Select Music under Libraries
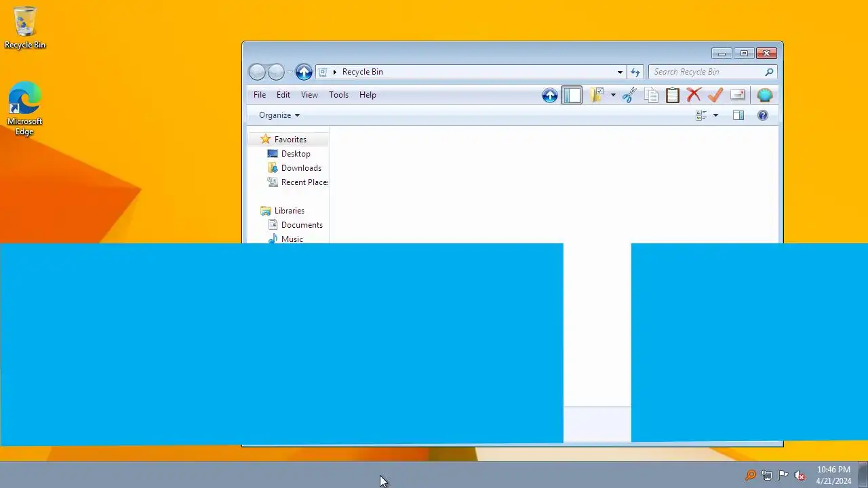The height and width of the screenshot is (488, 868). 292,239
